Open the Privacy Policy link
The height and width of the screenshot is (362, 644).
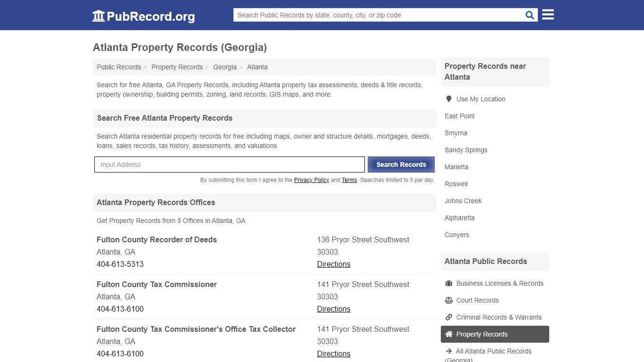[312, 180]
